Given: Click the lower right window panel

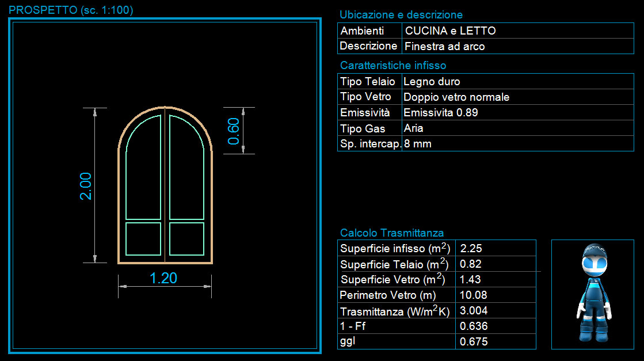Looking at the screenshot, I should (x=187, y=239).
